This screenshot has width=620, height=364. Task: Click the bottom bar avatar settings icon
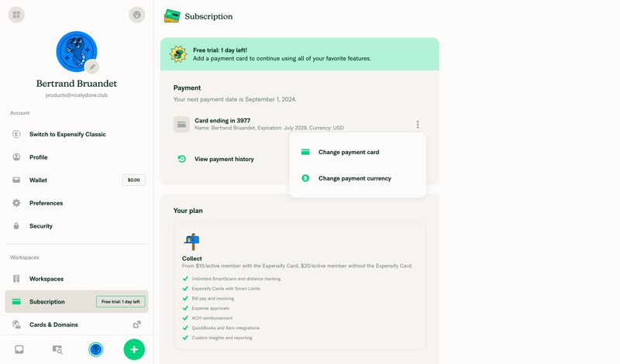tap(95, 349)
